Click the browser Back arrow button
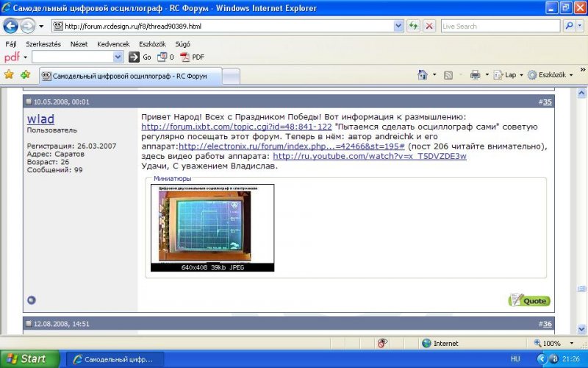This screenshot has width=588, height=368. 10,26
